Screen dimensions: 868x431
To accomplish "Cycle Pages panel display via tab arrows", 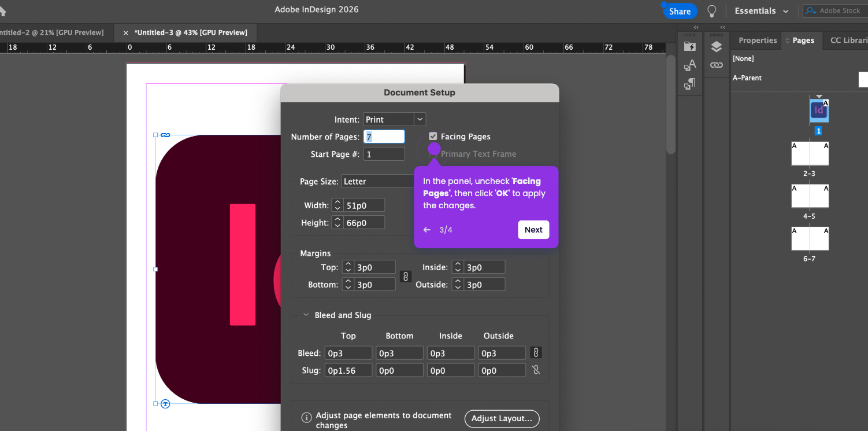I will pos(787,40).
